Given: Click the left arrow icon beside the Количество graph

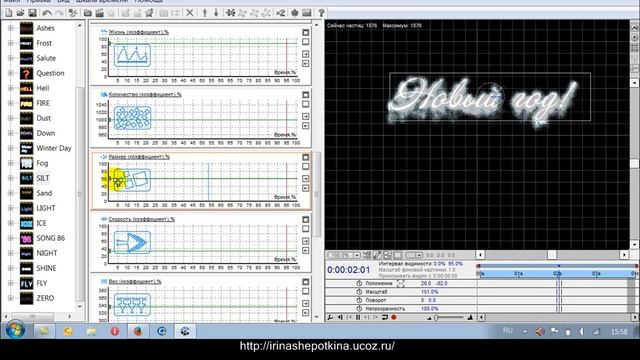Looking at the screenshot, I should pos(305,126).
